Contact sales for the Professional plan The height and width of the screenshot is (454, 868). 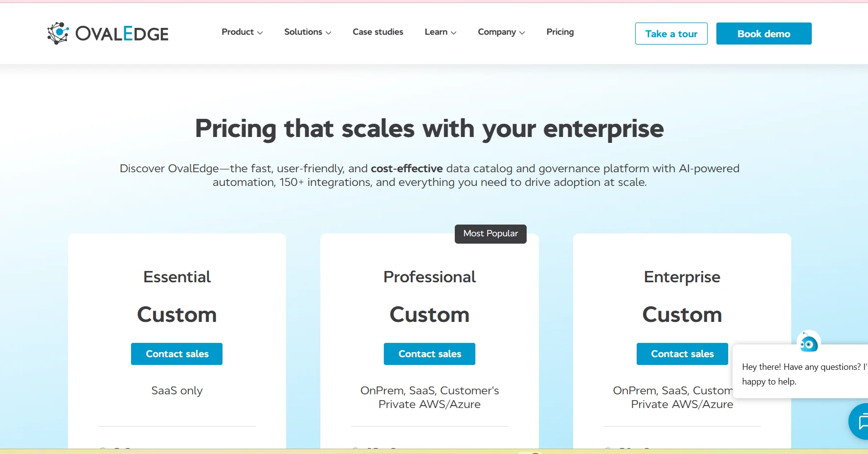(x=429, y=354)
